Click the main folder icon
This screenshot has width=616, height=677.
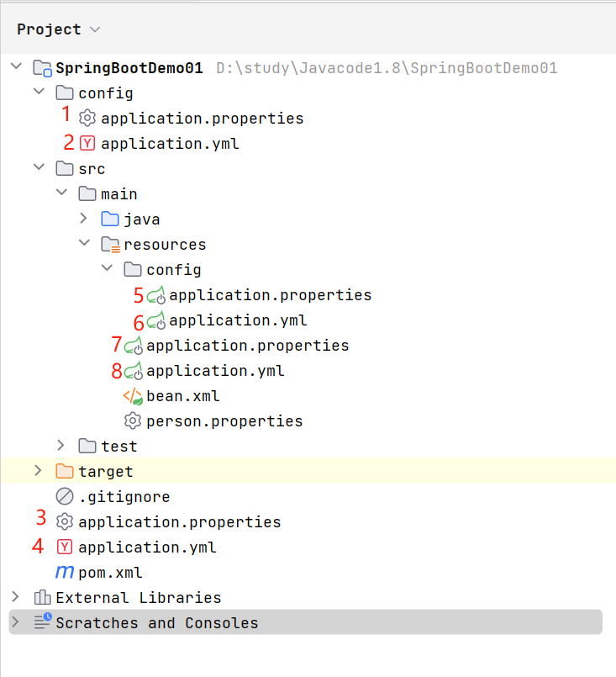coord(87,194)
